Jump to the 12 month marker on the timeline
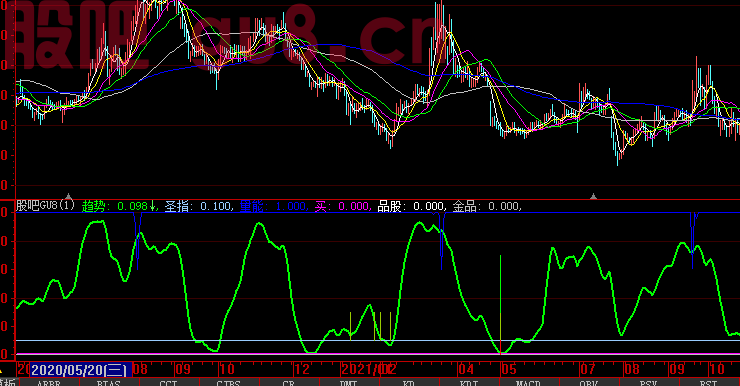The height and width of the screenshot is (386, 740). (x=302, y=369)
